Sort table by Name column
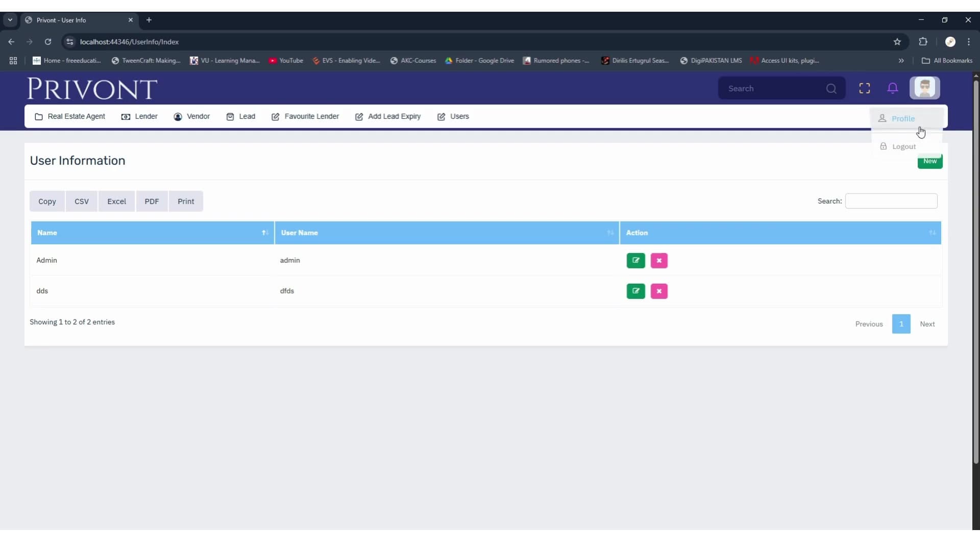Viewport: 980px width, 551px height. tap(152, 233)
